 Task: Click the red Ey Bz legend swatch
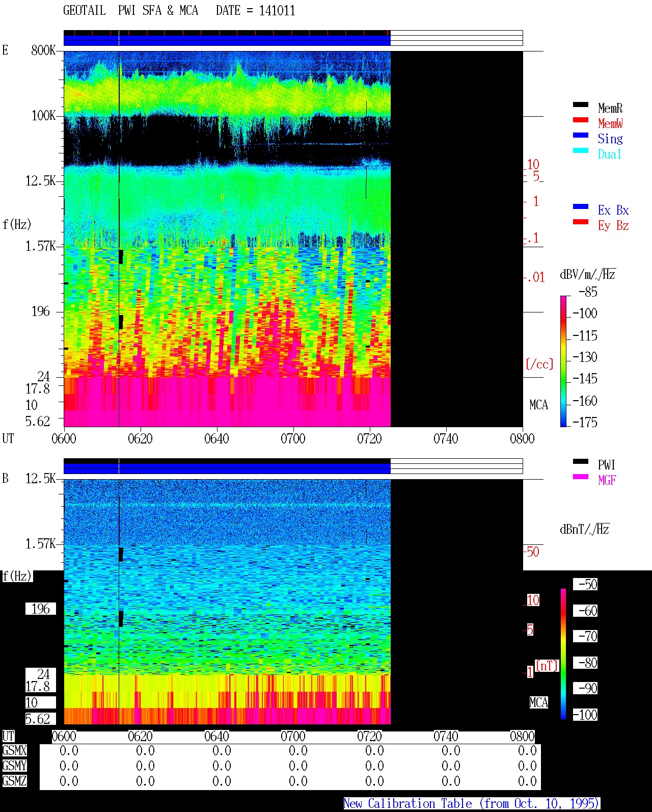pos(581,222)
